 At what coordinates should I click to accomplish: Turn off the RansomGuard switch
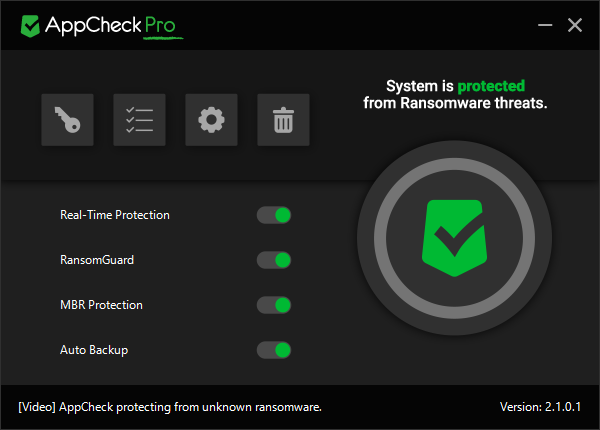pos(274,260)
